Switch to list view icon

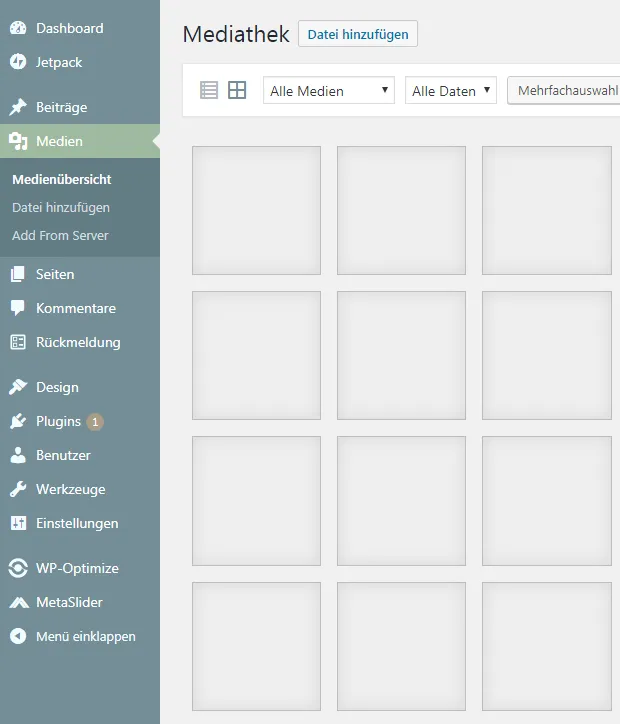209,90
